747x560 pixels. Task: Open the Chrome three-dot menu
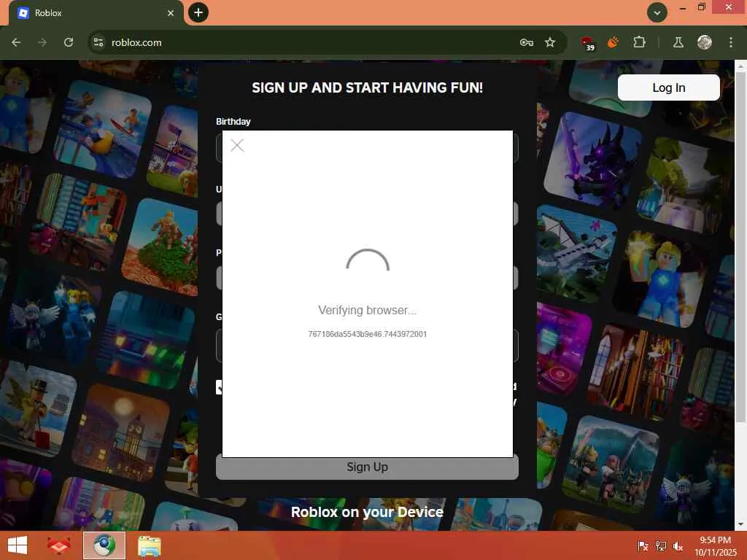[x=731, y=42]
